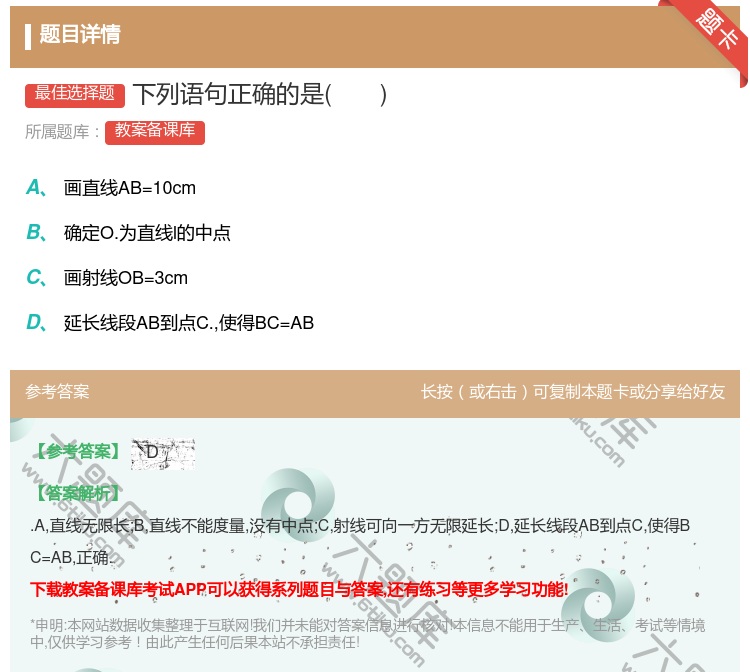Click the 题目详情 header title

[x=80, y=34]
